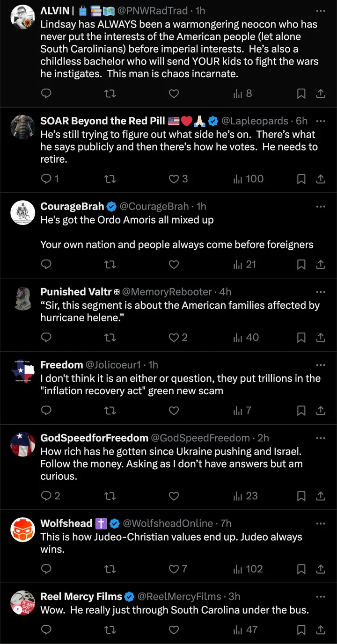The height and width of the screenshot is (644, 337).
Task: View analytics of Punished Valtr post showing 40
Action: 246,337
